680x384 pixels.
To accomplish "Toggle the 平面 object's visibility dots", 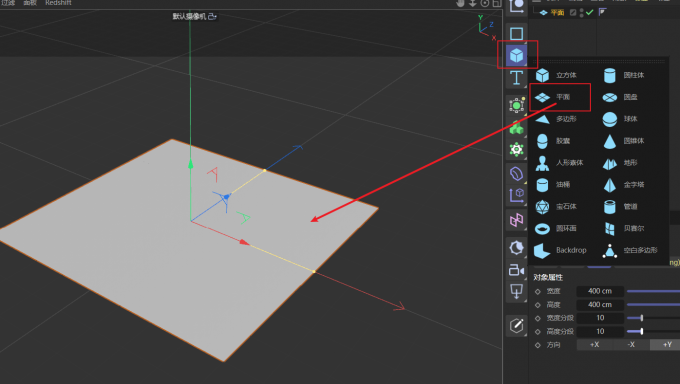I will pos(582,13).
